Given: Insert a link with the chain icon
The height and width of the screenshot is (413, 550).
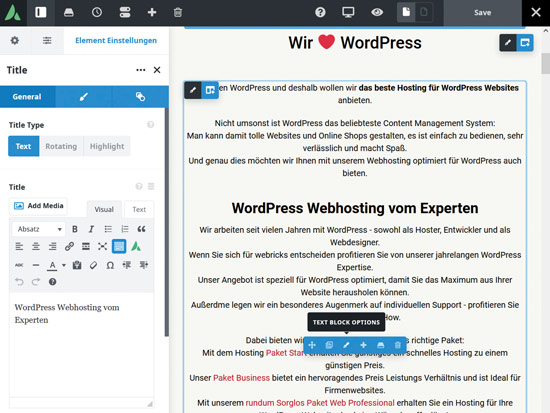Looking at the screenshot, I should click(69, 246).
